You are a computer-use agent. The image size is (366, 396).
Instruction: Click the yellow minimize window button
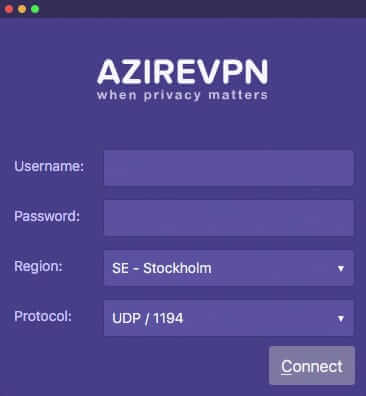pyautogui.click(x=22, y=9)
